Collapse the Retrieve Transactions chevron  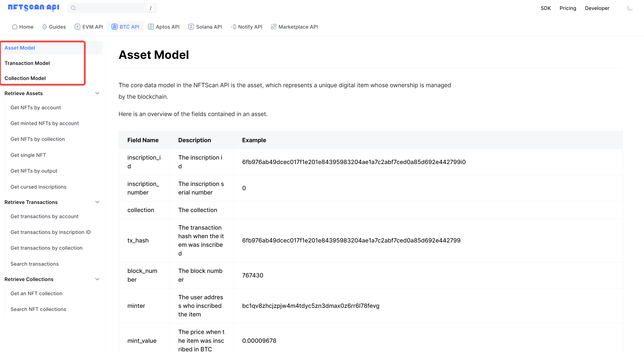[x=97, y=202]
